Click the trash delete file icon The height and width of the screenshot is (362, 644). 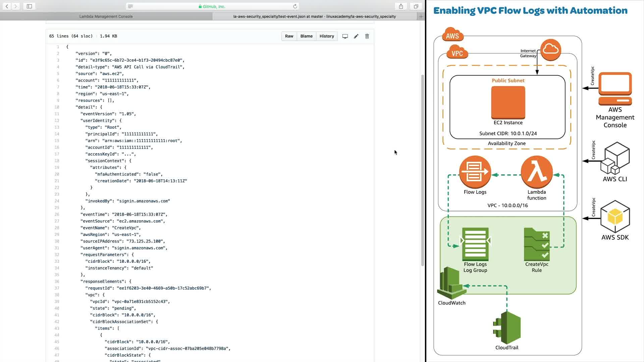[x=367, y=36]
